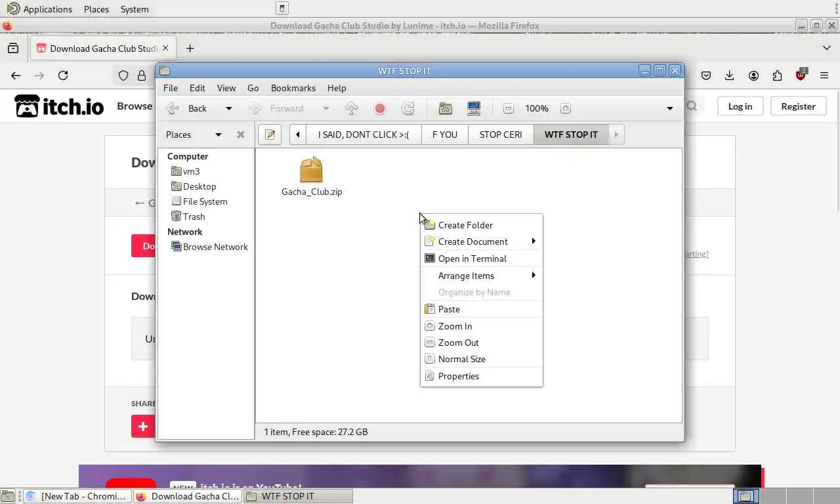Go to the 'STOP CERI' path button

pos(501,135)
